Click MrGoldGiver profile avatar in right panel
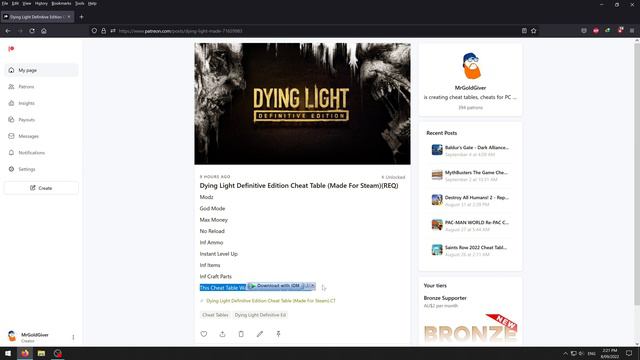Image resolution: width=640 pixels, height=360 pixels. 471,66
